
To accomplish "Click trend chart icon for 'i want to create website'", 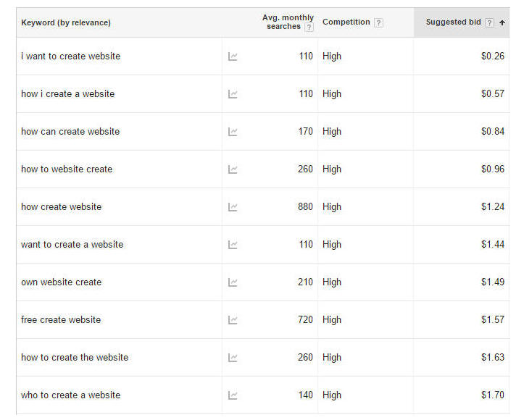I will pyautogui.click(x=233, y=56).
